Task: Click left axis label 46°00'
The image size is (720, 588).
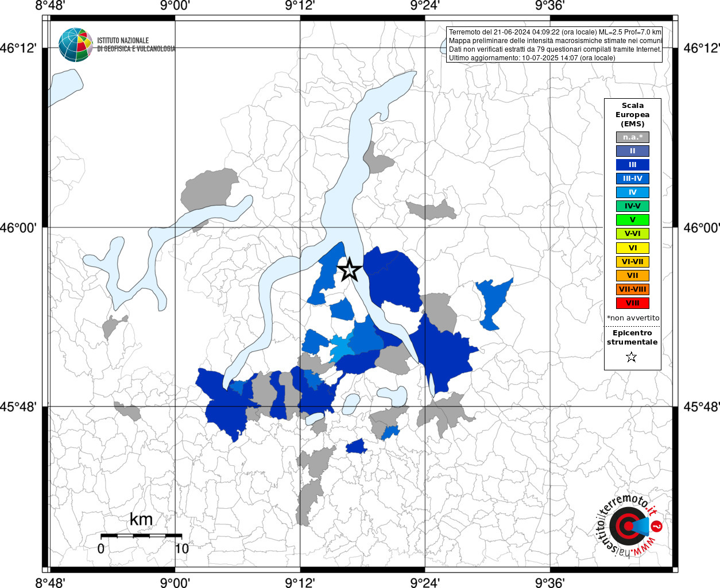Action: coord(18,228)
